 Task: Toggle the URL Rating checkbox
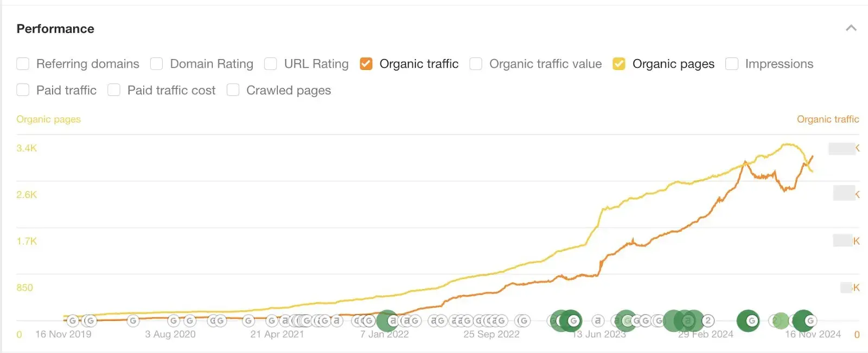[271, 64]
